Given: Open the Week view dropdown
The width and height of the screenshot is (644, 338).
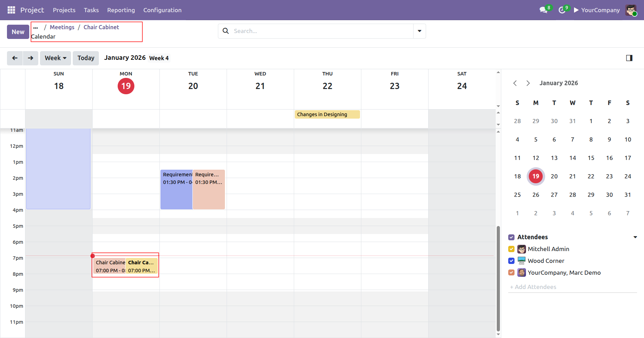Looking at the screenshot, I should 55,58.
